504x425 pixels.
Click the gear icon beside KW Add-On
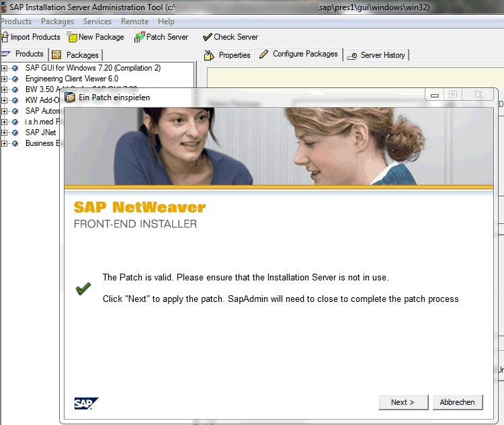(15, 100)
